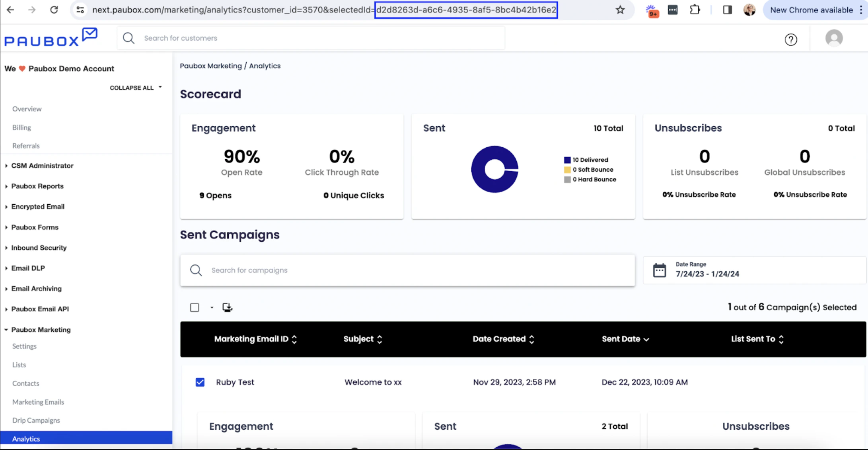
Task: Click the Dec 22, 2023, 10:09 AM sent date
Action: 644,382
